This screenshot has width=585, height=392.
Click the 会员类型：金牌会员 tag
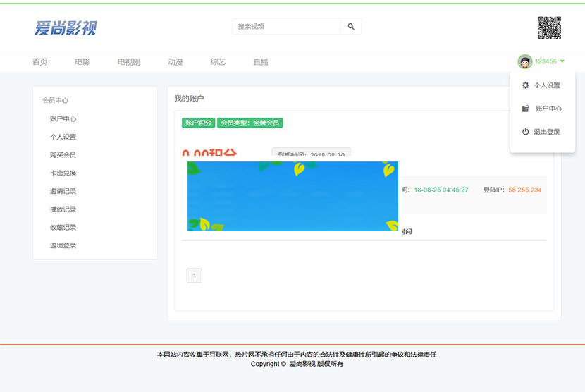coord(250,123)
